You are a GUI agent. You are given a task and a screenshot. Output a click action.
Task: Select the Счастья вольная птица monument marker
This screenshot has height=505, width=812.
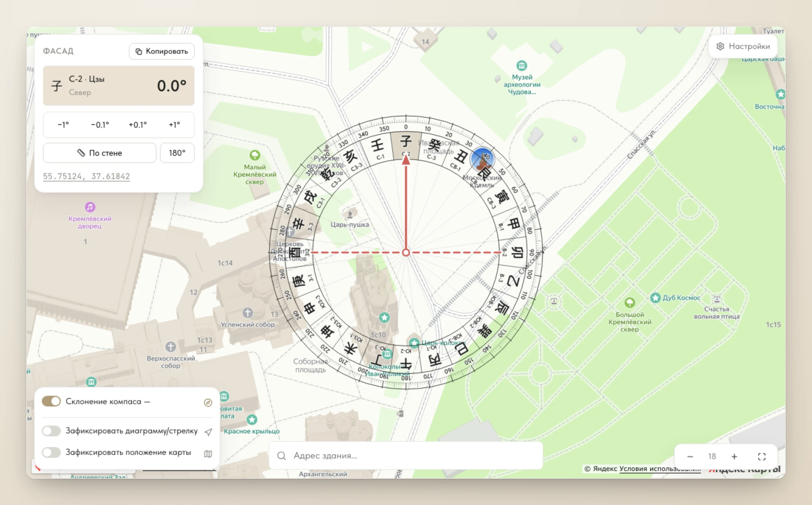click(717, 298)
